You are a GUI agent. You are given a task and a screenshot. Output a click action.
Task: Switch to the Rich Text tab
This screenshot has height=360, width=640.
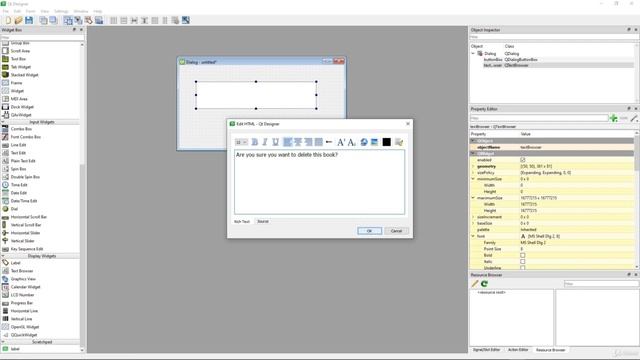tap(242, 221)
